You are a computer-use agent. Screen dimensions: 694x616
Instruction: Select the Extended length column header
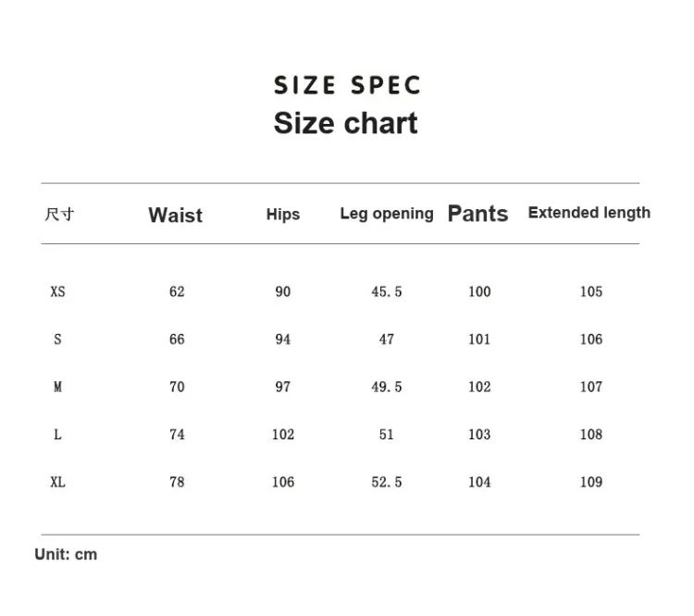[x=589, y=213]
